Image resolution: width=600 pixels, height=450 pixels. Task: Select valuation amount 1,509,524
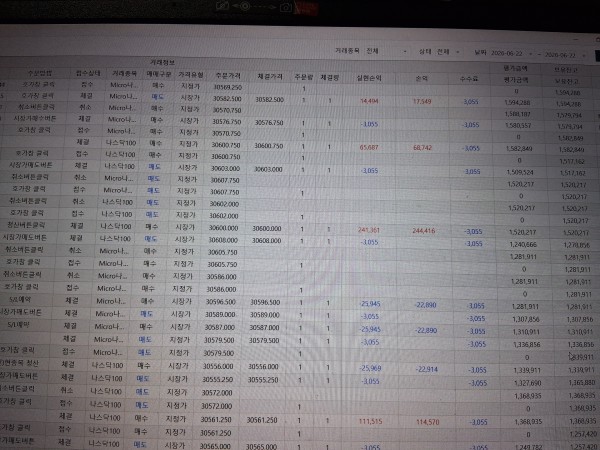click(520, 172)
